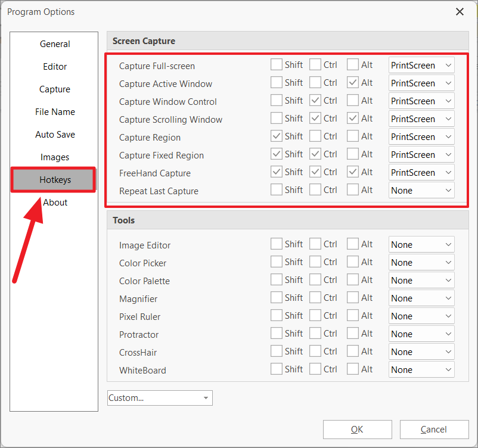Confirm changes with the OK button
Viewport: 478px width, 448px height.
point(357,430)
